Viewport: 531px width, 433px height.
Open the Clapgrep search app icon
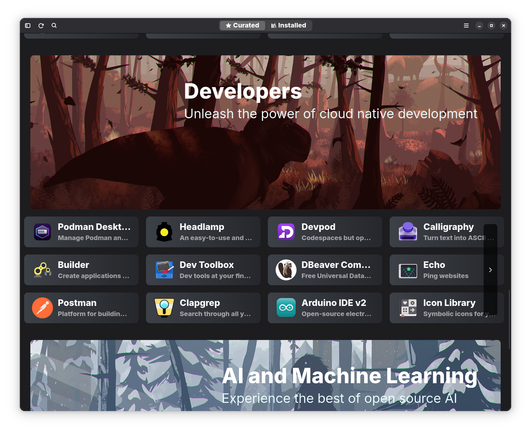point(164,308)
